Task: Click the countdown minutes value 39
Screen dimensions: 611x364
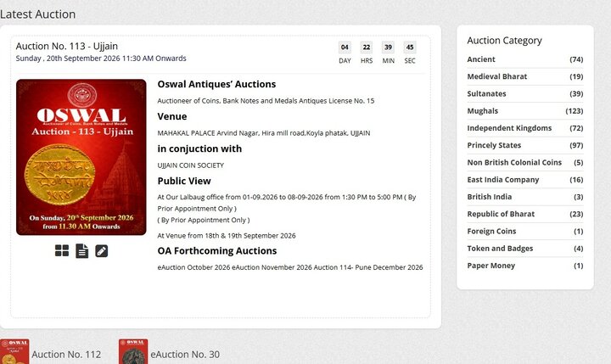Action: pos(388,48)
